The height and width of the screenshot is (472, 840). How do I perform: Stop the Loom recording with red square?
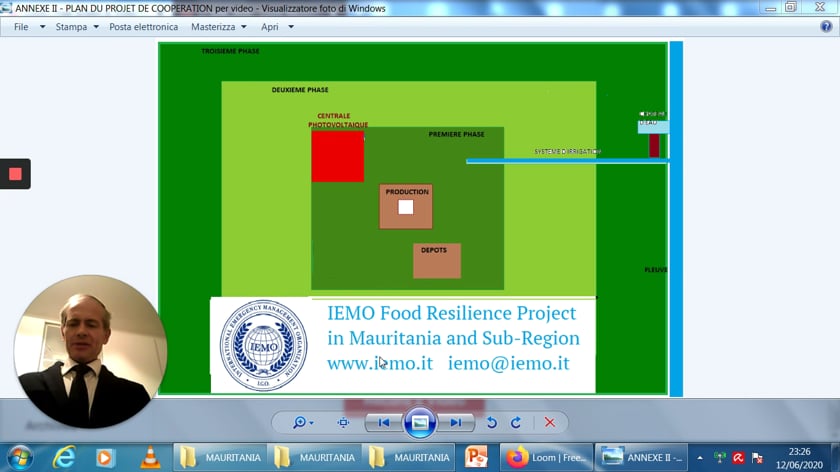pos(15,174)
